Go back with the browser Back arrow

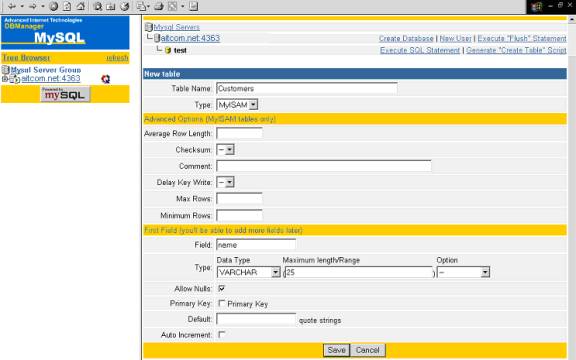12,6
